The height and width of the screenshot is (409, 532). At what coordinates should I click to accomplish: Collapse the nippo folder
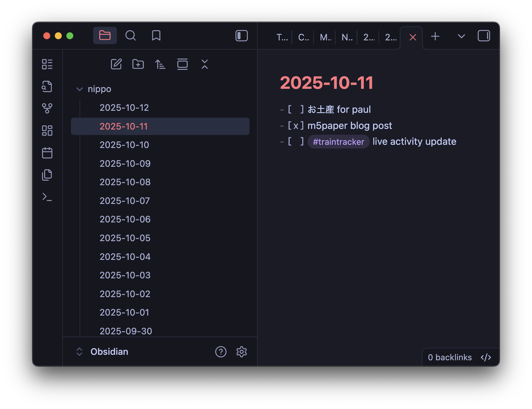(80, 89)
